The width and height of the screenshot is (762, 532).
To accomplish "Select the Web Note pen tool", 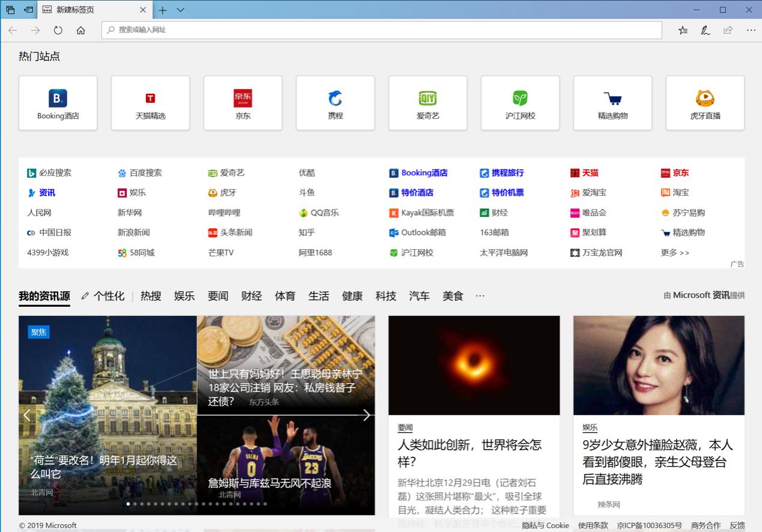I will click(705, 30).
